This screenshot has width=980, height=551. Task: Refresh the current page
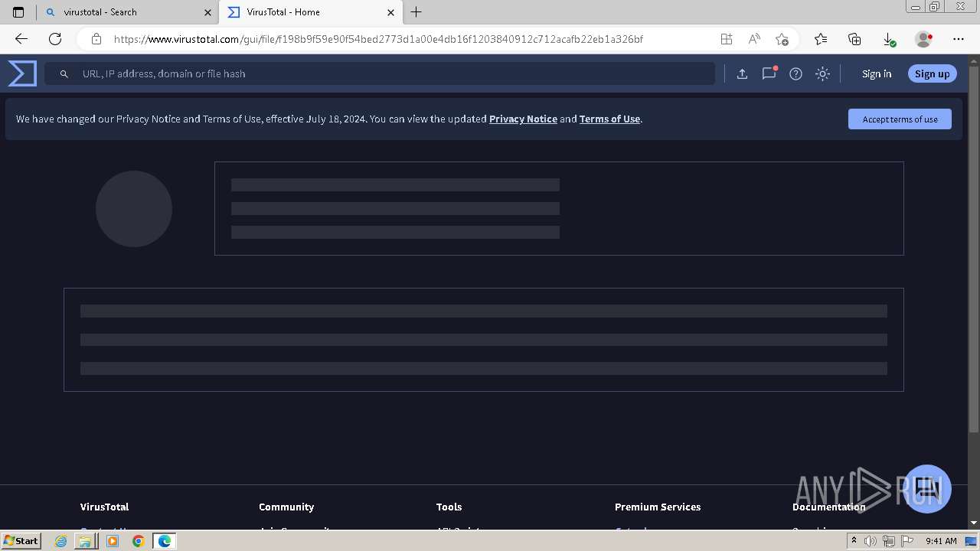55,39
